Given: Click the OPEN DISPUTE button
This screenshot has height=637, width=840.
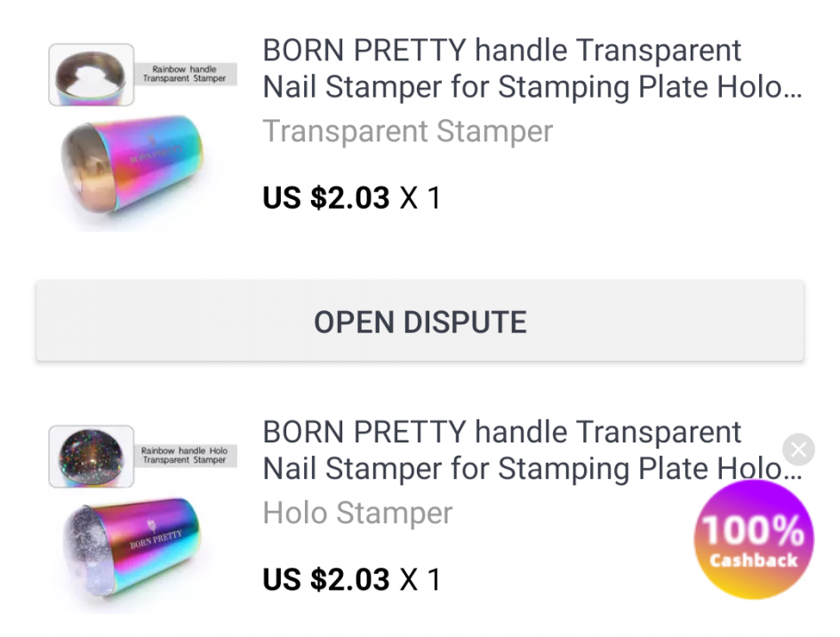Looking at the screenshot, I should coord(420,322).
